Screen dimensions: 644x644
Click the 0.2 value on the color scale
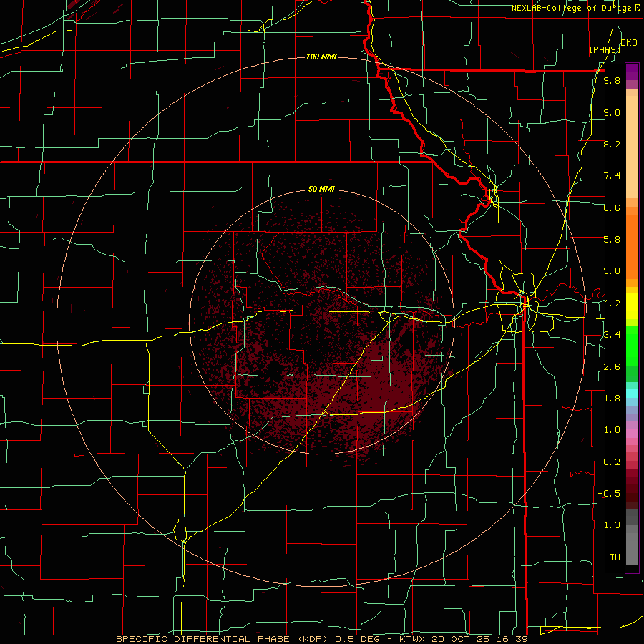click(612, 462)
